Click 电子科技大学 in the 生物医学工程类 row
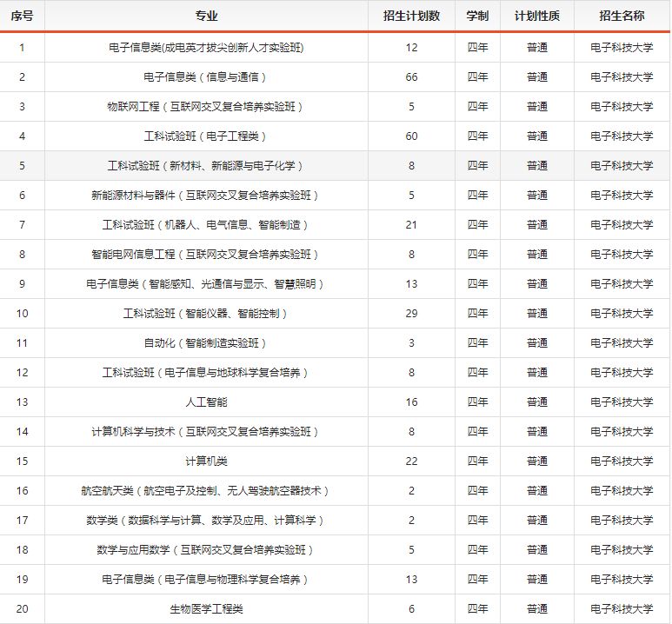The width and height of the screenshot is (672, 624). click(622, 609)
